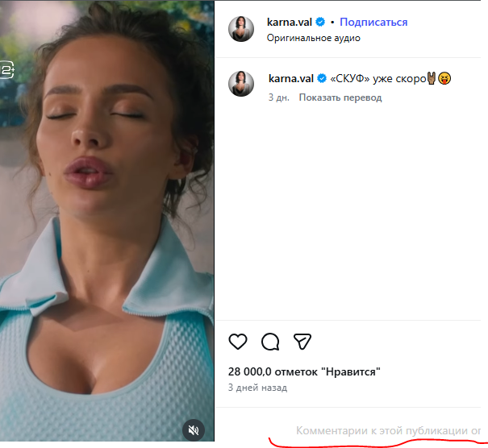The image size is (488, 448).
Task: Click the karna.val username in the header
Action: click(x=289, y=22)
